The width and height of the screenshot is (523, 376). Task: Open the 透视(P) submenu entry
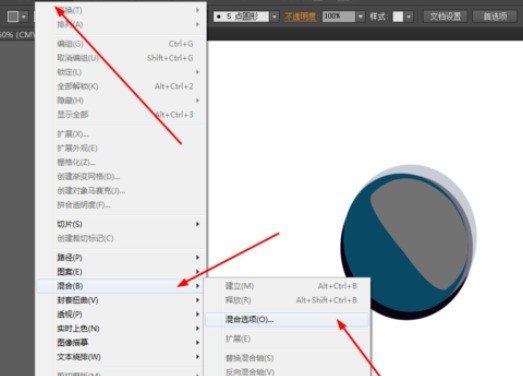[x=121, y=314]
